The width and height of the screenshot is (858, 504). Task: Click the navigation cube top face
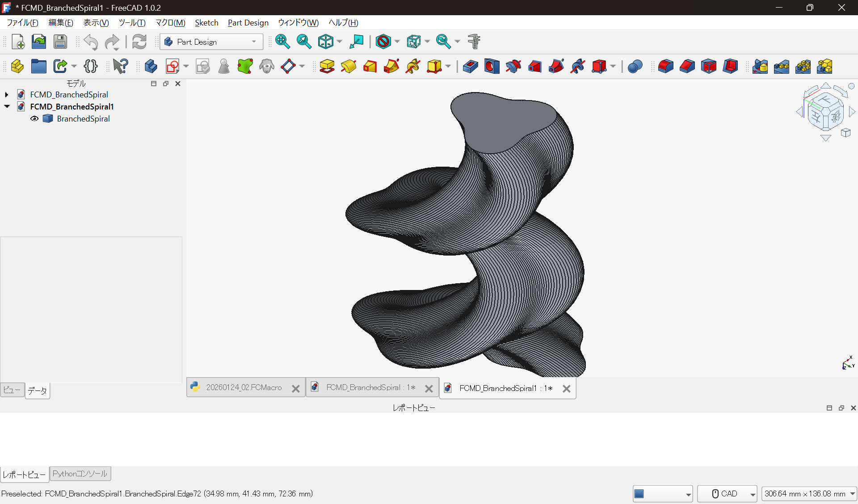(x=824, y=100)
